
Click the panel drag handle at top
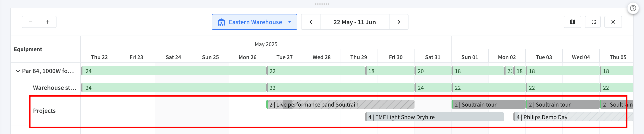pos(322,4)
